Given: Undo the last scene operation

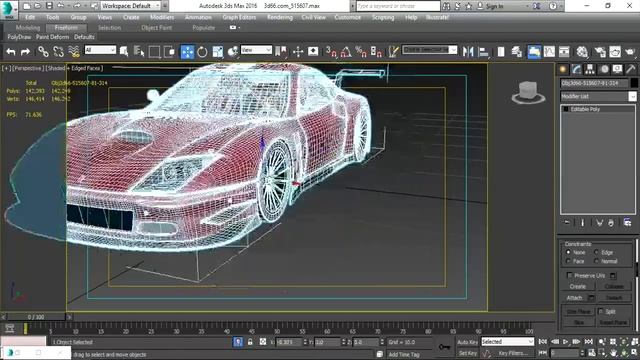Looking at the screenshot, I should 11,52.
